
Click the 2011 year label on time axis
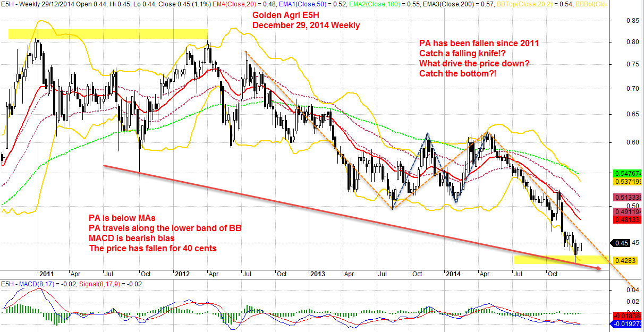(x=46, y=274)
